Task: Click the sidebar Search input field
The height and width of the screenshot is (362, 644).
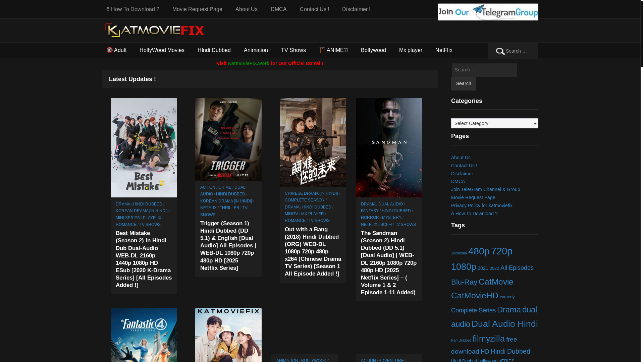Action: [x=484, y=70]
